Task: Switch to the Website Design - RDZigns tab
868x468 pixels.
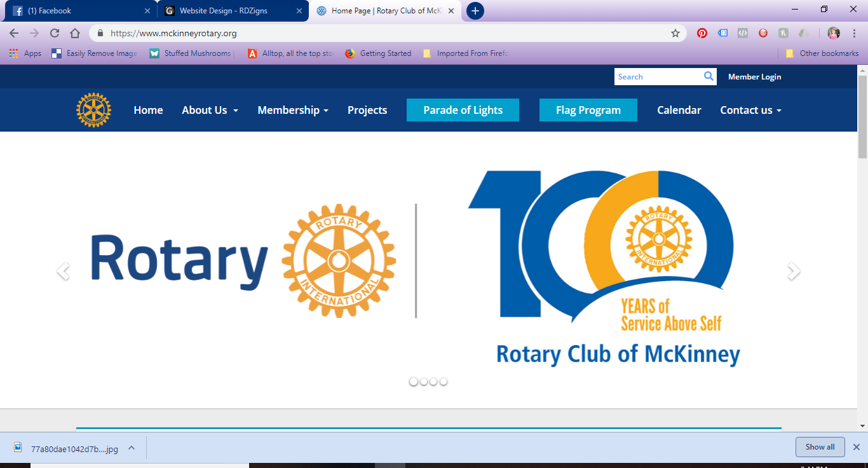Action: tap(233, 11)
